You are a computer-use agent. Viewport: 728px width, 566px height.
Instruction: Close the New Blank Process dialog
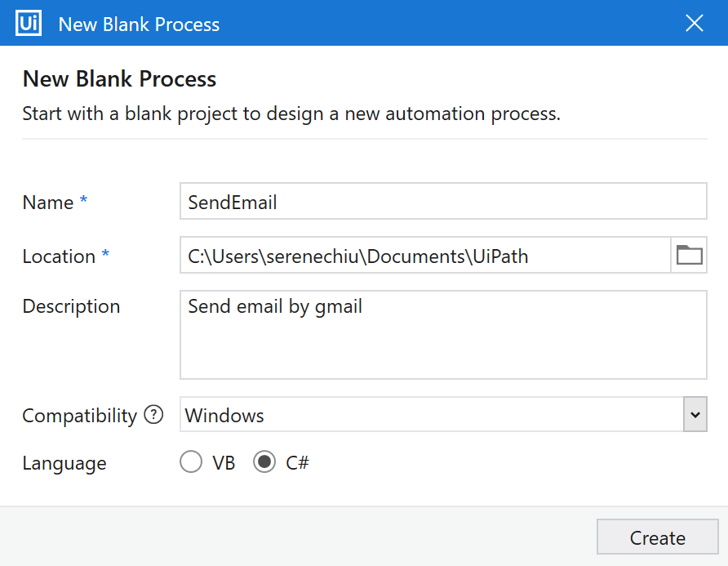pos(695,23)
